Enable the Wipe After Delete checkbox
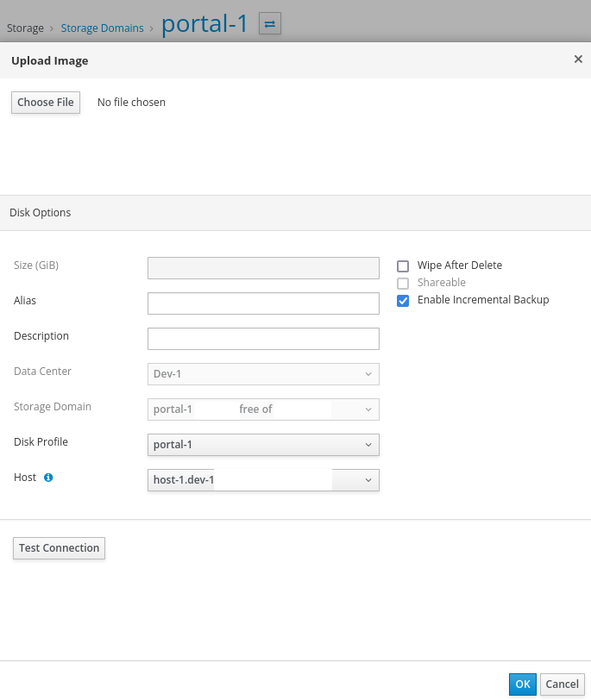Image resolution: width=591 pixels, height=700 pixels. [403, 266]
